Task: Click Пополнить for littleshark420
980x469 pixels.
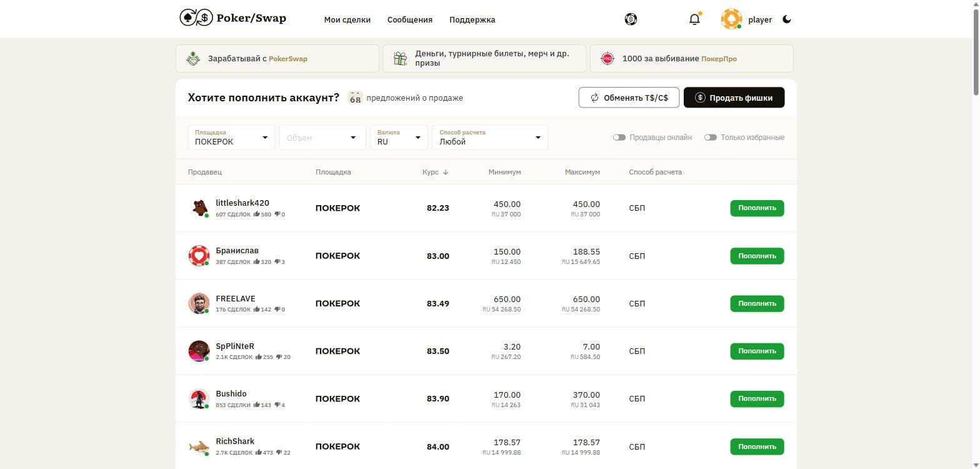Action: tap(757, 208)
